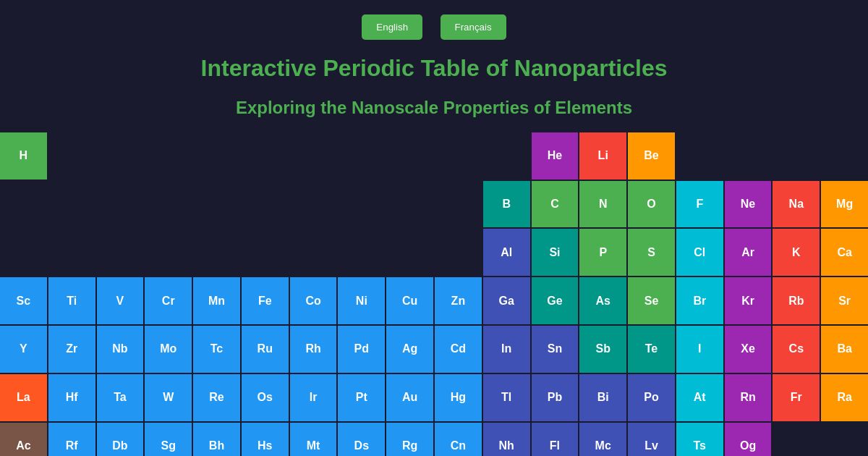Open the Helium (He) element
The image size is (868, 456).
click(x=554, y=156)
